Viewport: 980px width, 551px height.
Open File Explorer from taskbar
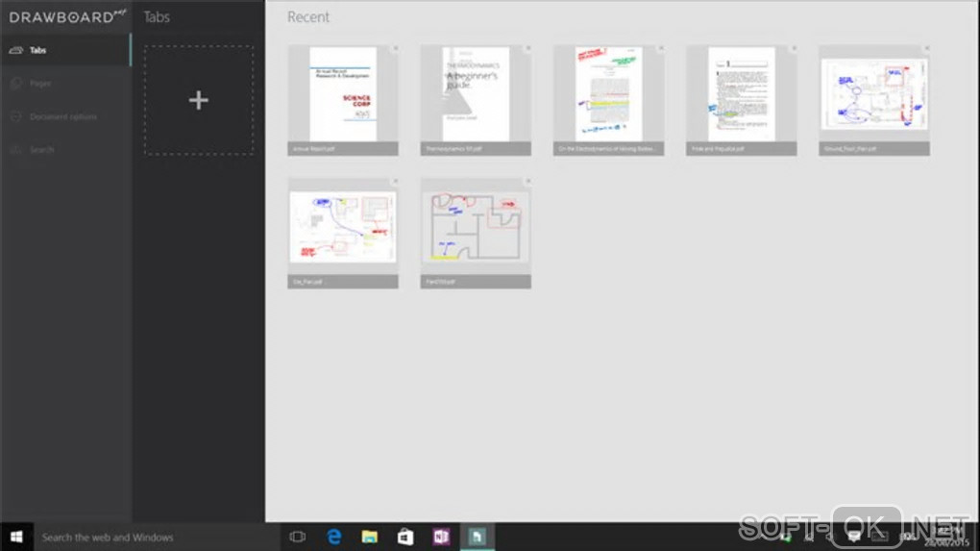click(x=369, y=537)
